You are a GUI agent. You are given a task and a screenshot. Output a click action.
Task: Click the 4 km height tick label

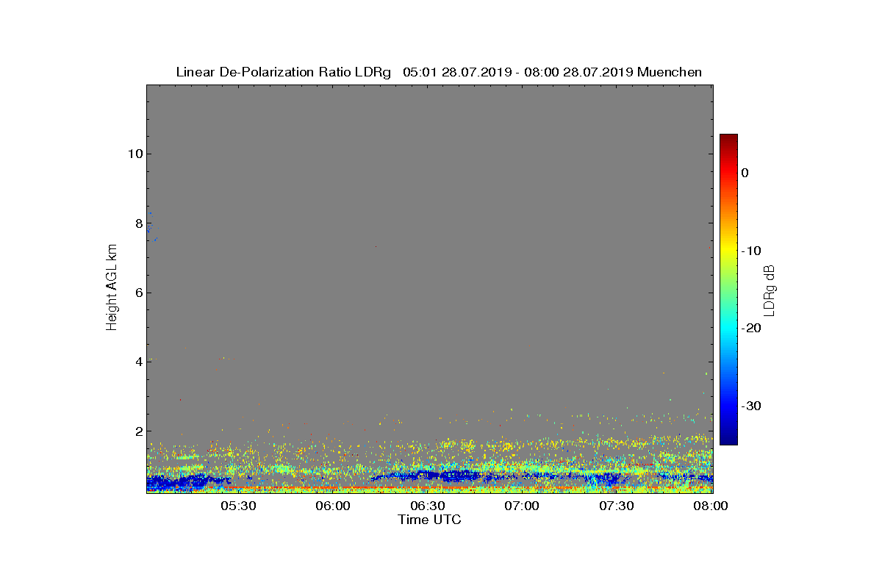pos(137,362)
